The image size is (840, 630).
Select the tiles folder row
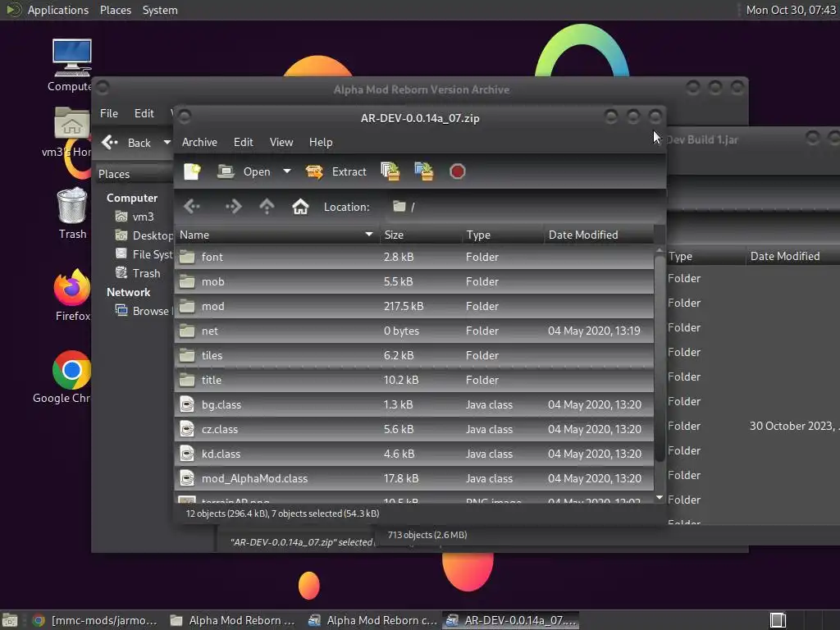coord(414,356)
